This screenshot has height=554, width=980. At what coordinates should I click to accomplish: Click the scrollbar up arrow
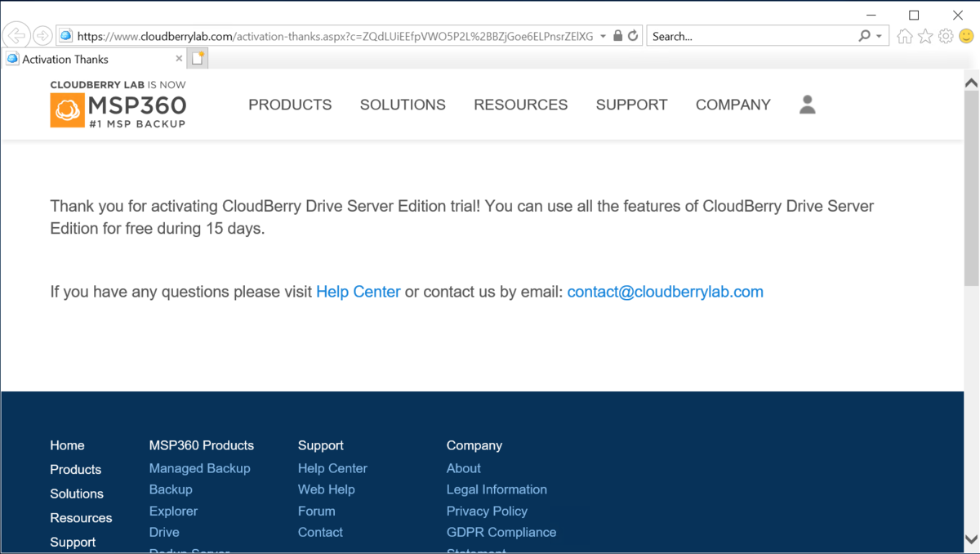point(971,83)
